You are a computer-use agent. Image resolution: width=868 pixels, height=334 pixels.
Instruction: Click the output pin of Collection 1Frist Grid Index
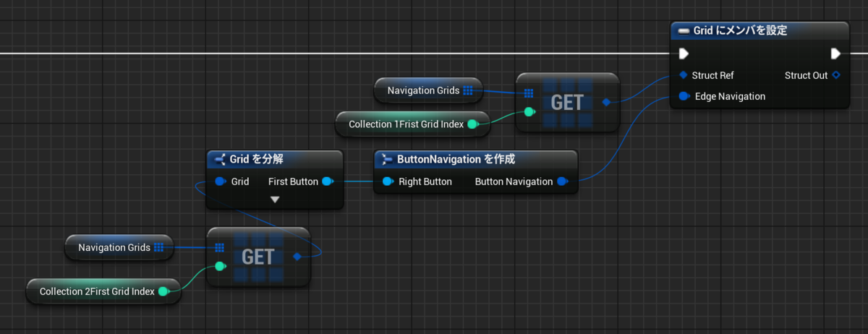472,124
